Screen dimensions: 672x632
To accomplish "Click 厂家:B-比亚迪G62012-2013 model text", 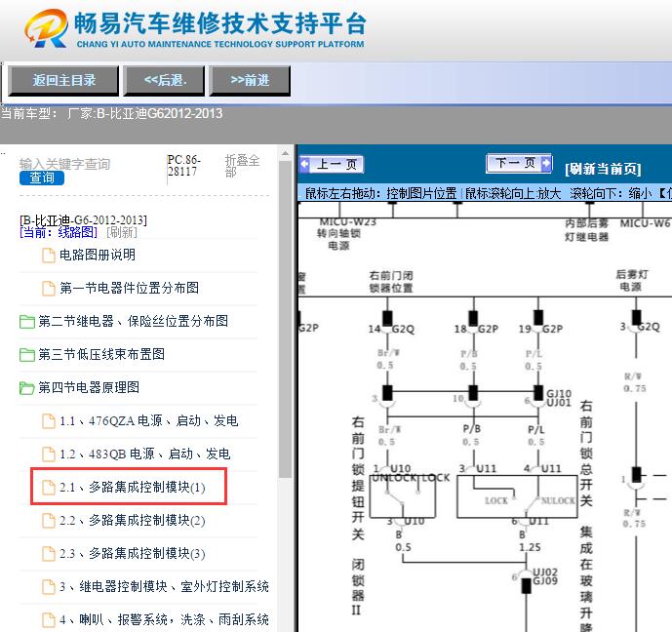I will click(x=145, y=113).
